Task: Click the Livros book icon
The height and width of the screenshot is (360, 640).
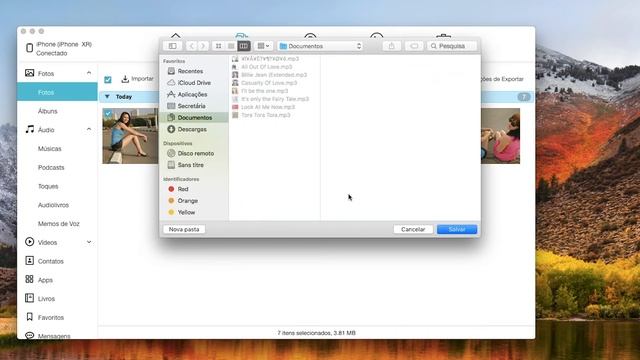Action: click(29, 298)
